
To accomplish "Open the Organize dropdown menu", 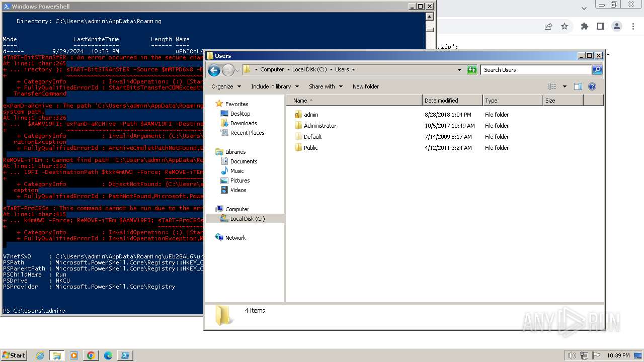I will pyautogui.click(x=226, y=86).
